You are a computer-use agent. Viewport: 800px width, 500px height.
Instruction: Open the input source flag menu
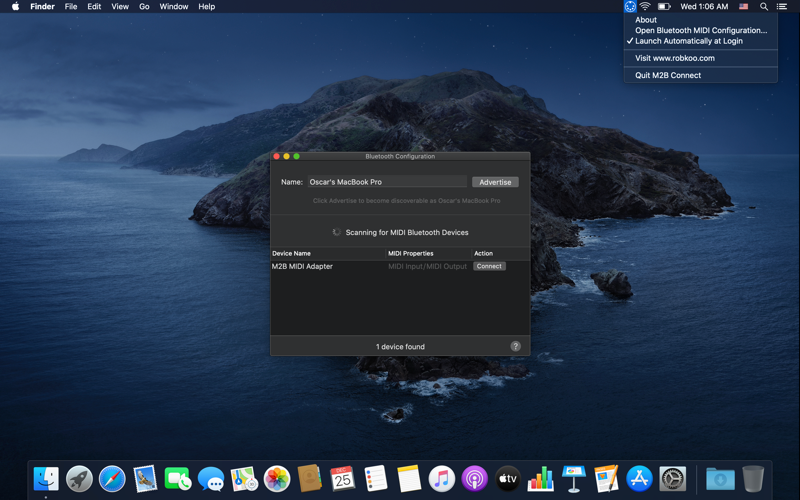[x=743, y=6]
